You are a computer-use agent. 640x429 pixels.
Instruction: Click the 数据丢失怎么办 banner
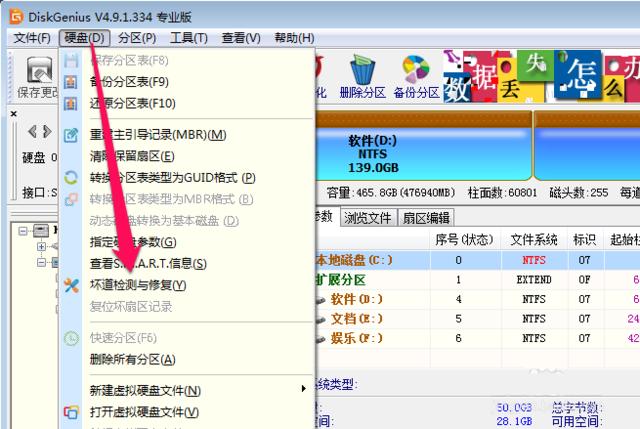(x=541, y=76)
